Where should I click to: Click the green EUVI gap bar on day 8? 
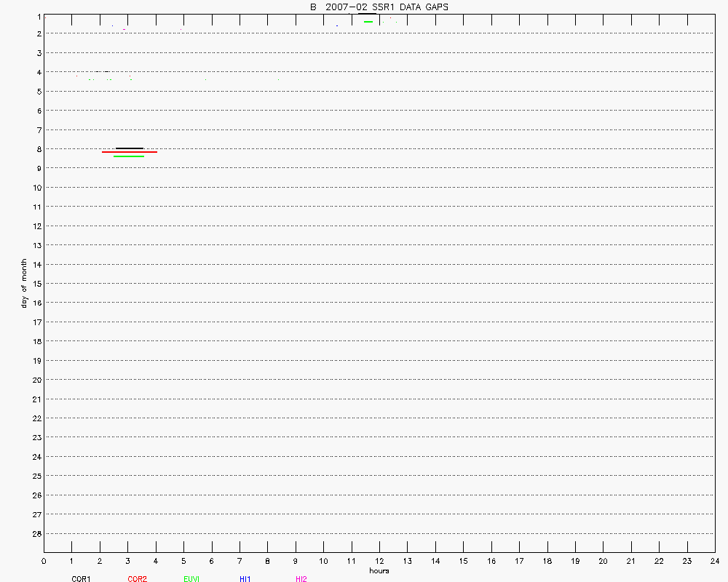tap(129, 156)
